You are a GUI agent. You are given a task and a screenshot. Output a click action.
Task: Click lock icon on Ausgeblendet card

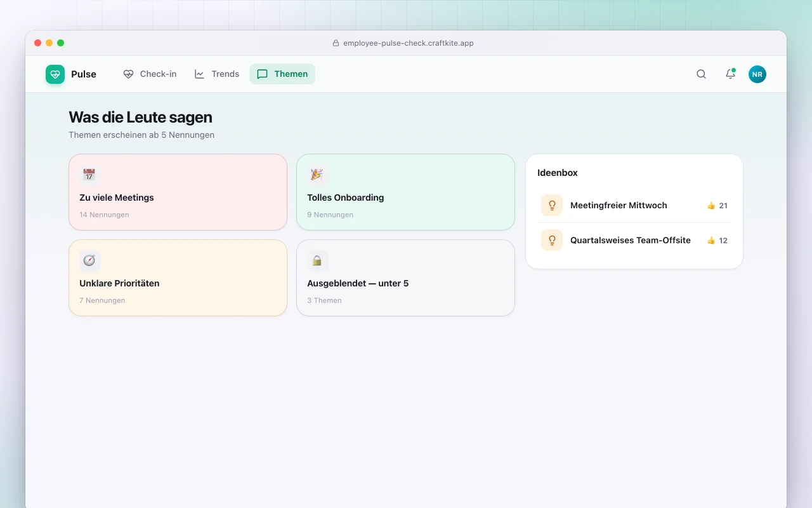click(x=317, y=260)
